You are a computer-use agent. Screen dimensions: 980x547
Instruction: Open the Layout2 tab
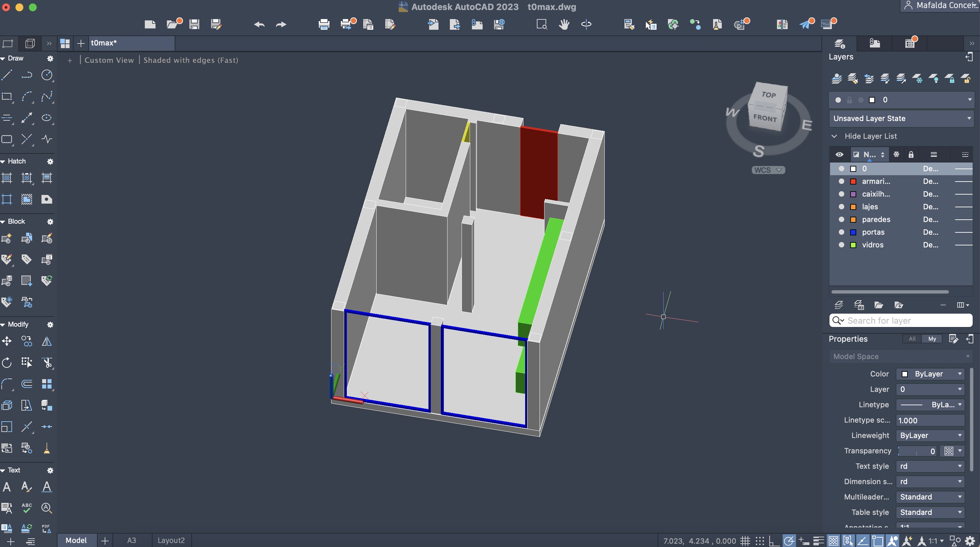(171, 541)
